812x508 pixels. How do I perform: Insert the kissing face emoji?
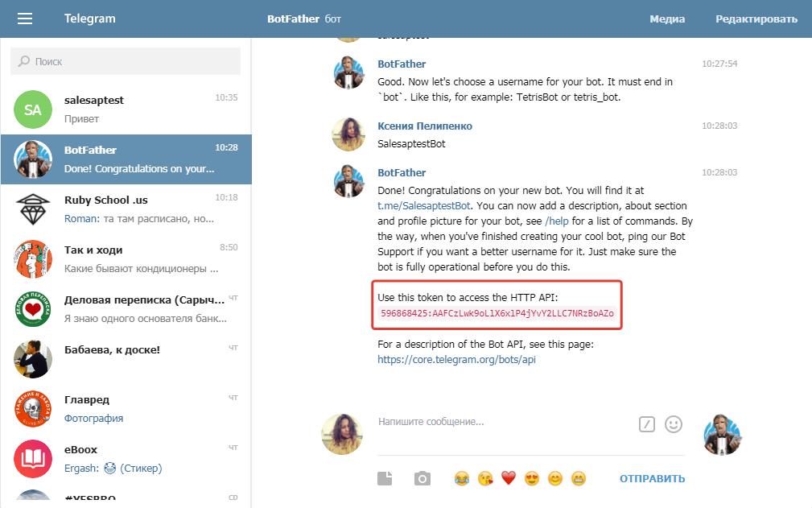pos(484,479)
